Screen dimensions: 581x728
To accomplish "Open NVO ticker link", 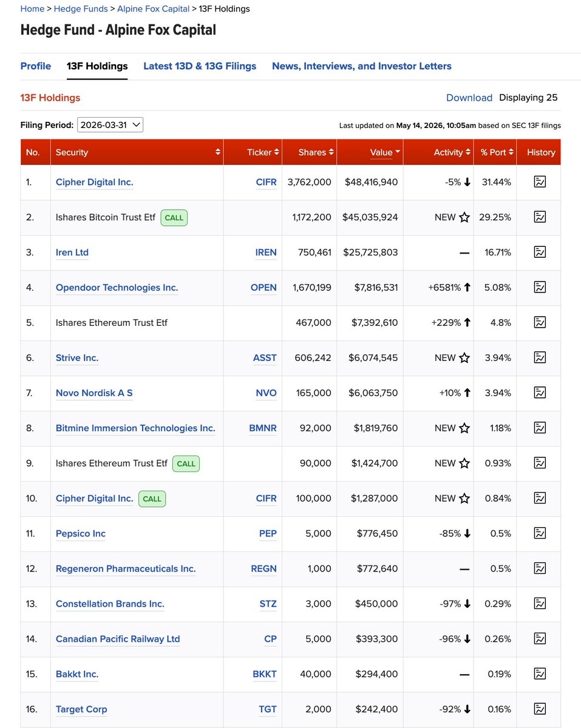I will [266, 393].
